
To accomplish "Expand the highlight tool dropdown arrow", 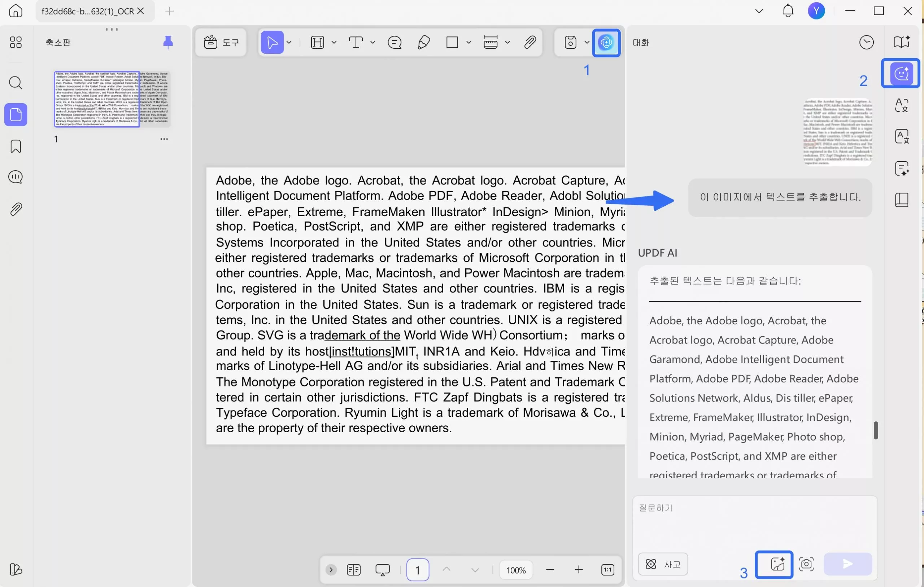I will [x=334, y=42].
